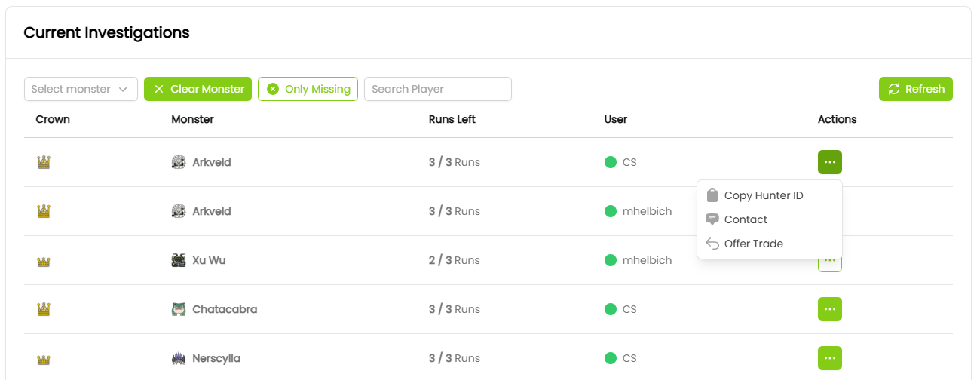Screen dimensions: 980x380
Task: Click the reply arrow icon beside Offer Trade
Action: (x=712, y=244)
